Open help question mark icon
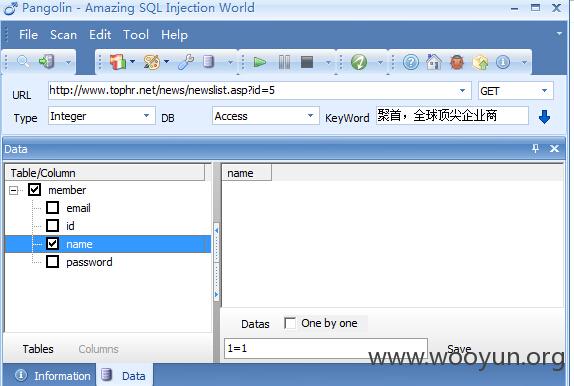 coord(411,62)
